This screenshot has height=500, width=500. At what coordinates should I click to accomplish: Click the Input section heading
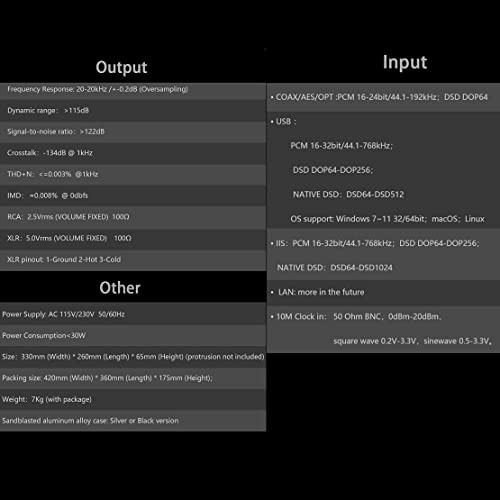(405, 63)
